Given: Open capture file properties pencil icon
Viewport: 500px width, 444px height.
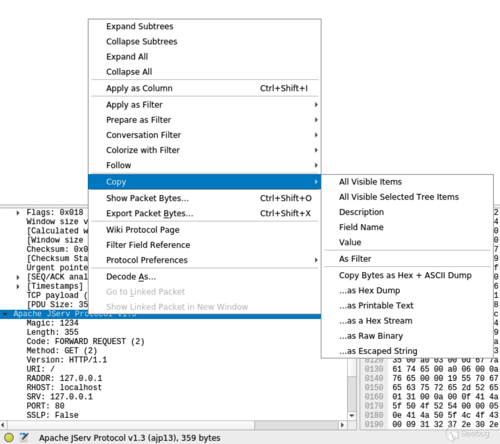Looking at the screenshot, I should pos(24,437).
